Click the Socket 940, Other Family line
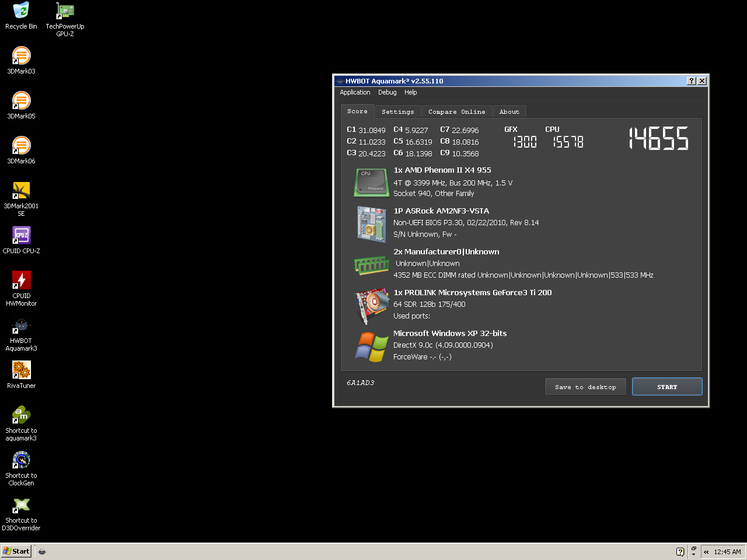Screen dimensions: 747x560 point(434,193)
